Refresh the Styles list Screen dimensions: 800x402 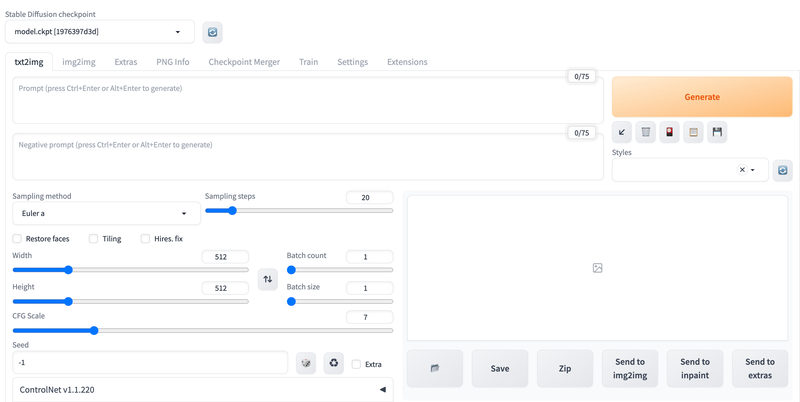pyautogui.click(x=783, y=170)
